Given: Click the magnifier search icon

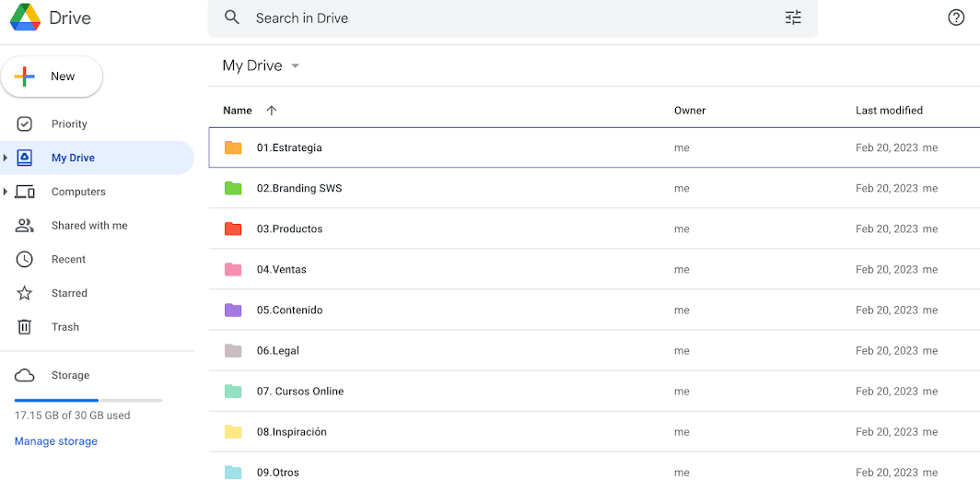Looking at the screenshot, I should tap(232, 18).
